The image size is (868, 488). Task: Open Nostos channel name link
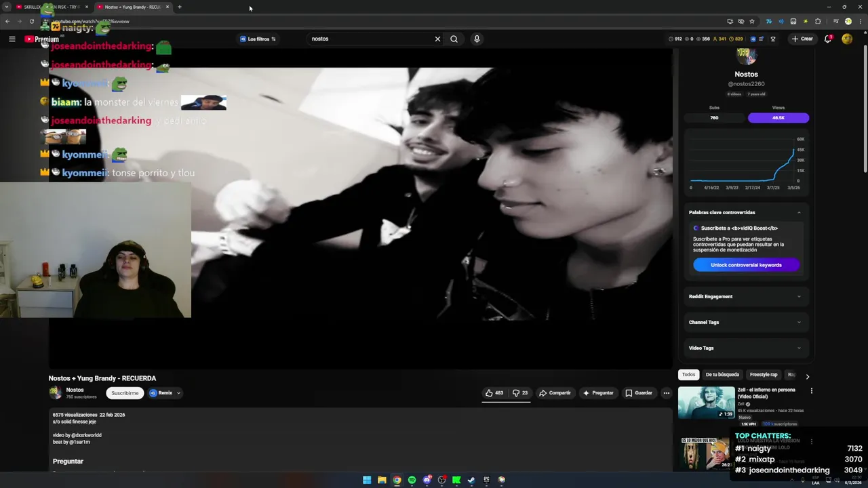(x=75, y=390)
